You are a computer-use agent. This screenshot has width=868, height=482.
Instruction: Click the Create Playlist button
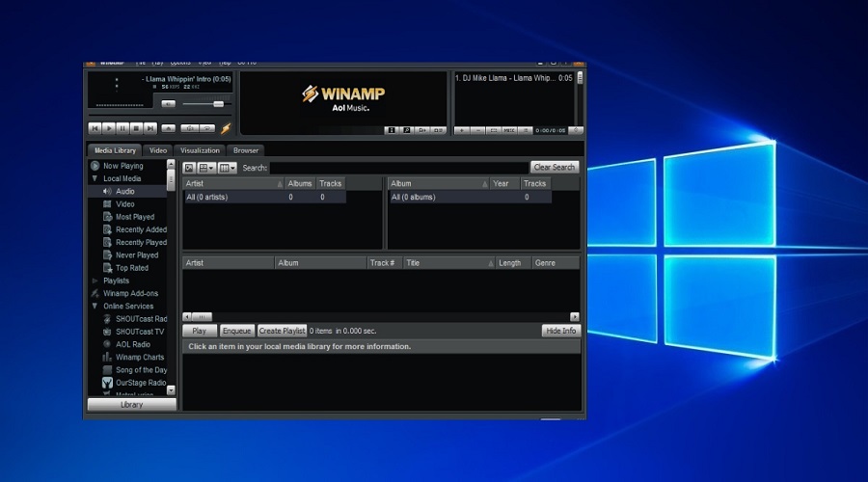(x=282, y=331)
